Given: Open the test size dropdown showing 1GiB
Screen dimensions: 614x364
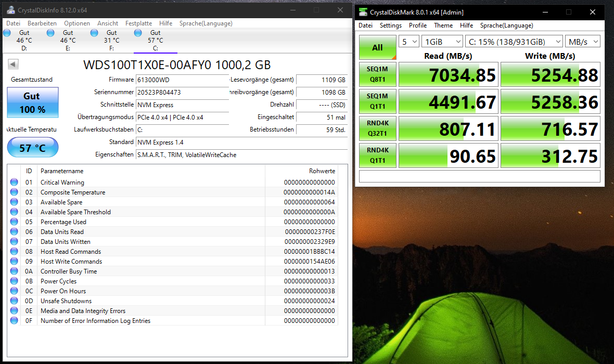Looking at the screenshot, I should point(443,42).
